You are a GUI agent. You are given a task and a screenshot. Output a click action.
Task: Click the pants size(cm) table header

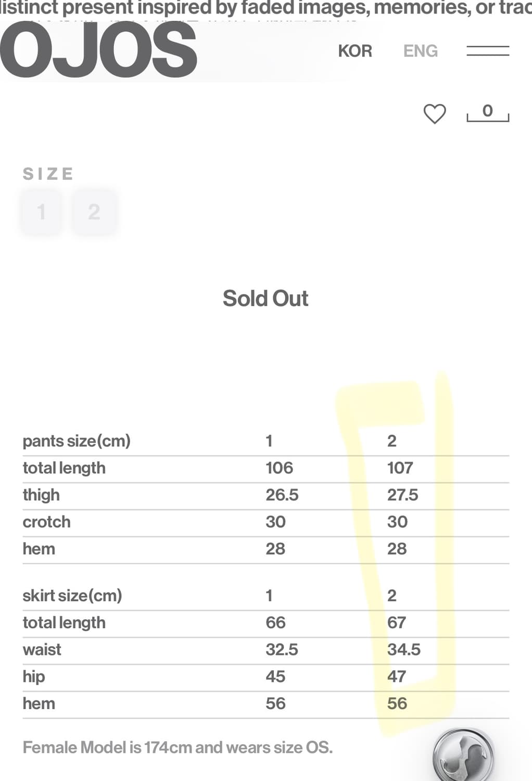click(x=77, y=441)
